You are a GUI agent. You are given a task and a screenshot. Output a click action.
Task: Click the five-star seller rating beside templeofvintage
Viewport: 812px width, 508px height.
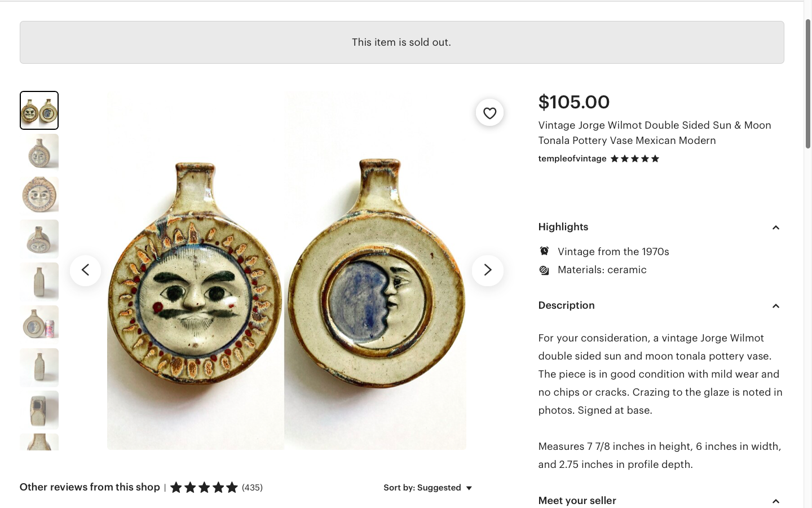pos(634,159)
